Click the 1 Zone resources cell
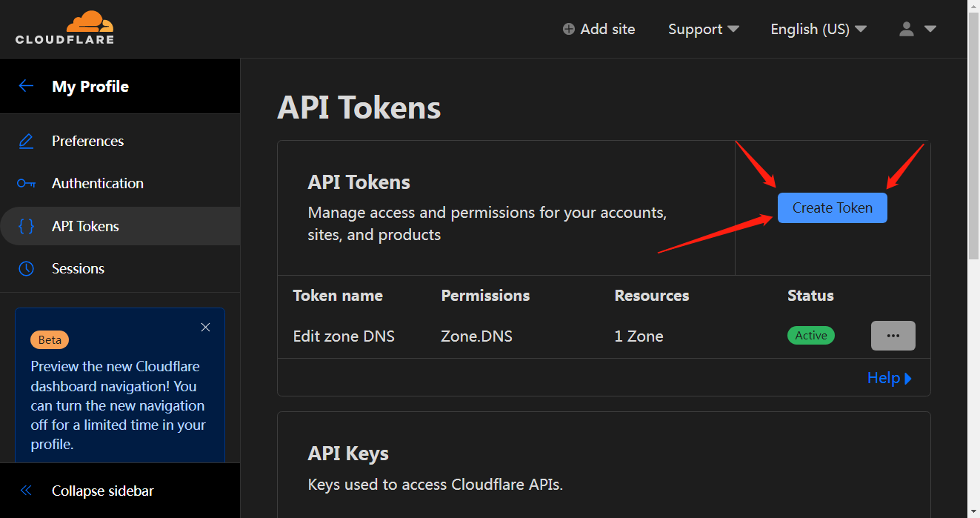Viewport: 980px width, 518px height. [x=639, y=336]
